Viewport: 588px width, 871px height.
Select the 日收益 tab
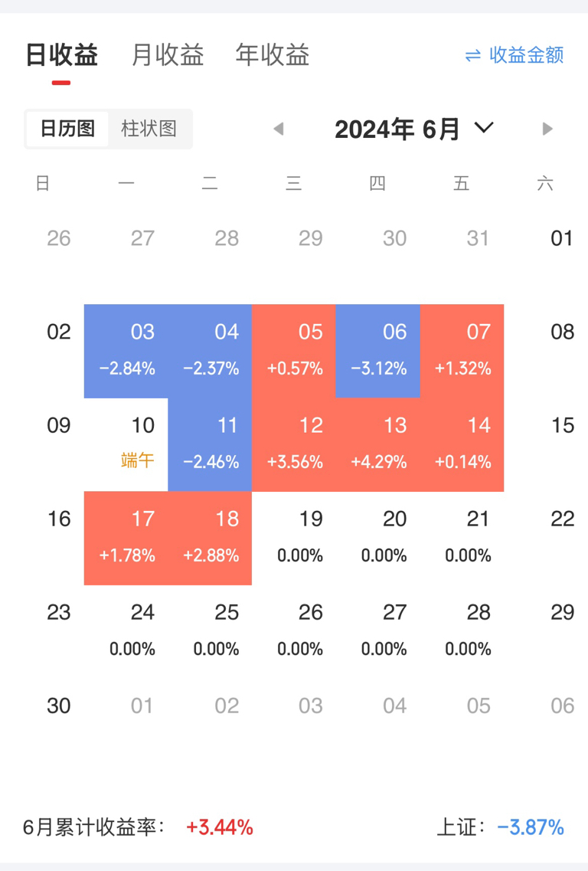pyautogui.click(x=61, y=55)
